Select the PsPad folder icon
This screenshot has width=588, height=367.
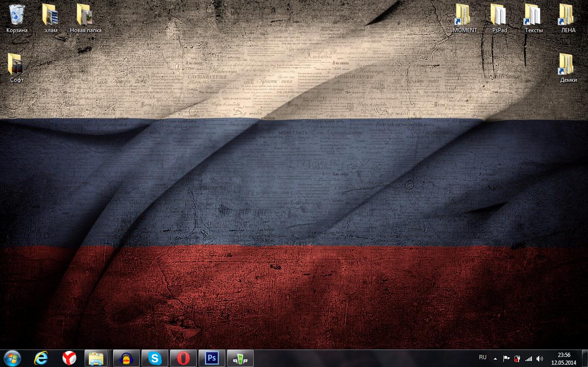[499, 15]
